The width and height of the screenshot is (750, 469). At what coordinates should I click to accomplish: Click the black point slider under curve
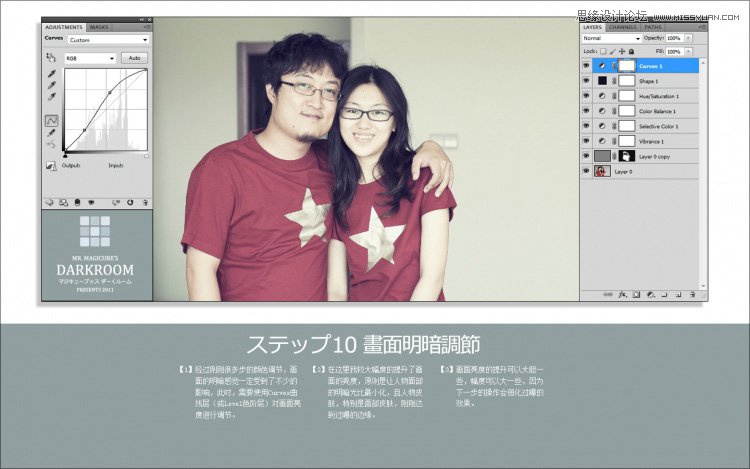tap(65, 155)
